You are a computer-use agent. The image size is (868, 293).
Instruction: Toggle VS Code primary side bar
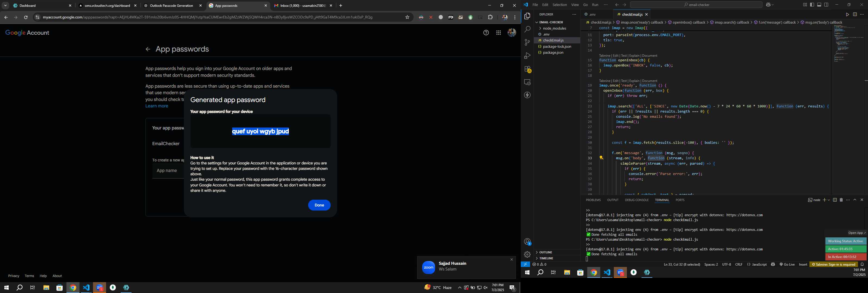(x=812, y=5)
